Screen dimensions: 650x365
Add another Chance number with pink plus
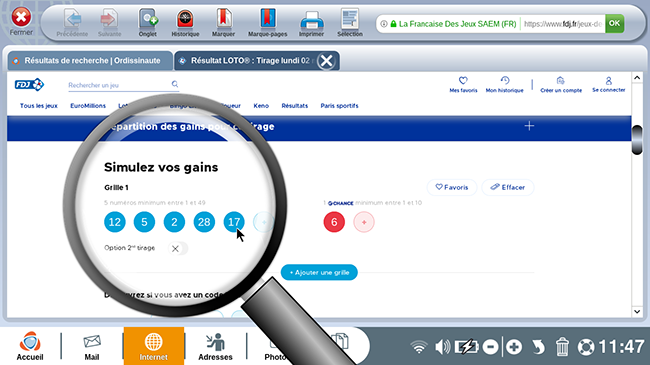coord(364,222)
